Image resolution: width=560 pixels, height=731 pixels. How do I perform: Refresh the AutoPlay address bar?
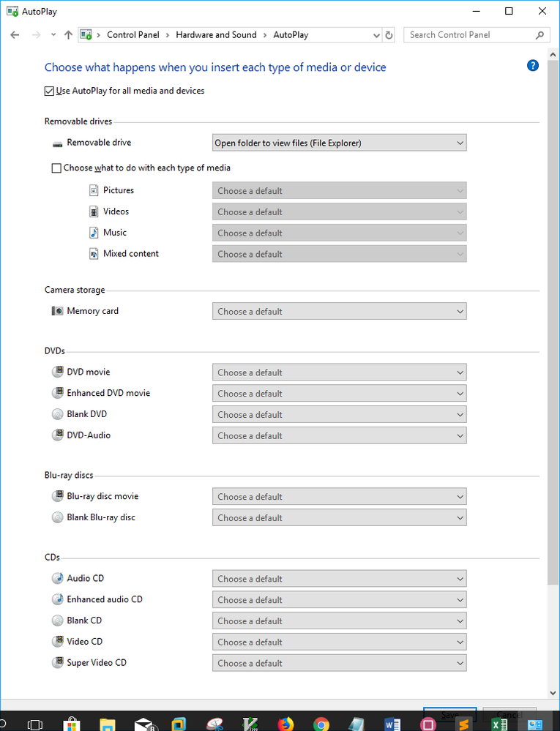[389, 35]
